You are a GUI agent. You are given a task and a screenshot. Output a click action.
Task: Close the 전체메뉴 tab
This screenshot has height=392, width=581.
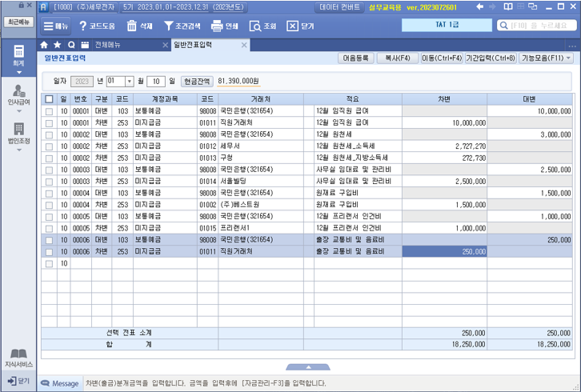click(x=166, y=46)
